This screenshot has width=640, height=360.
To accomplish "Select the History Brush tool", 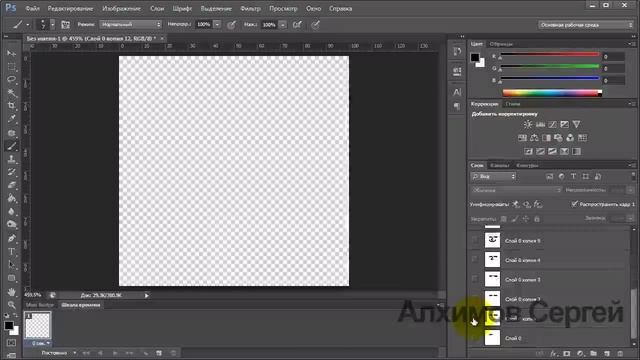I will [x=11, y=172].
